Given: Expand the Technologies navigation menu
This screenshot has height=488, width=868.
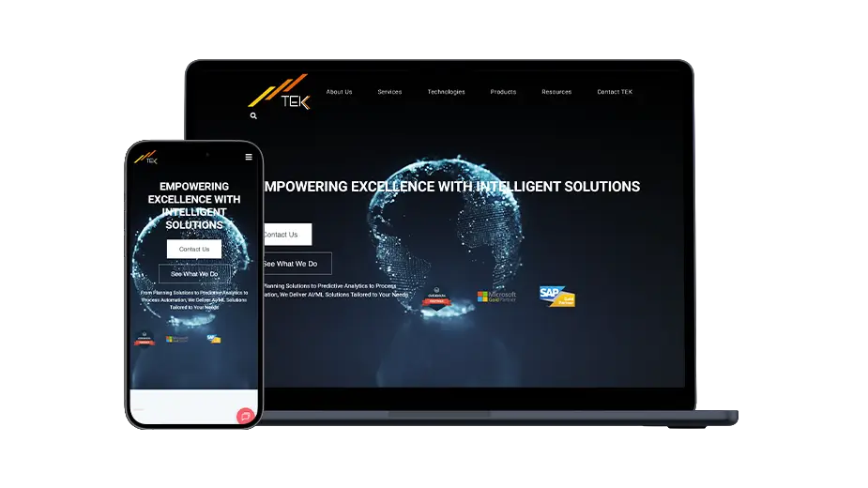Looking at the screenshot, I should click(446, 92).
